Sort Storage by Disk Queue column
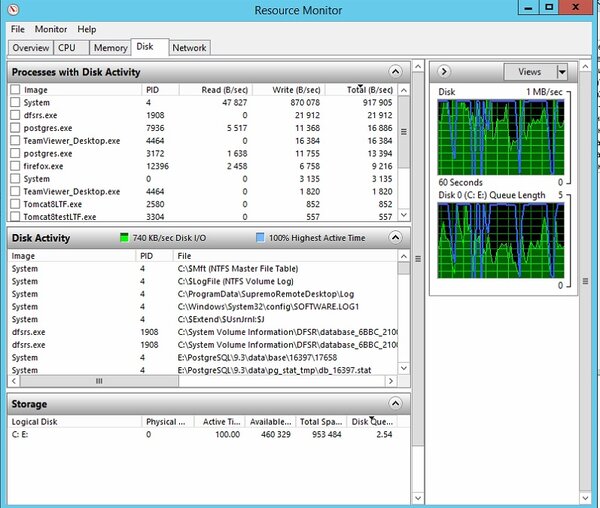 [x=372, y=422]
